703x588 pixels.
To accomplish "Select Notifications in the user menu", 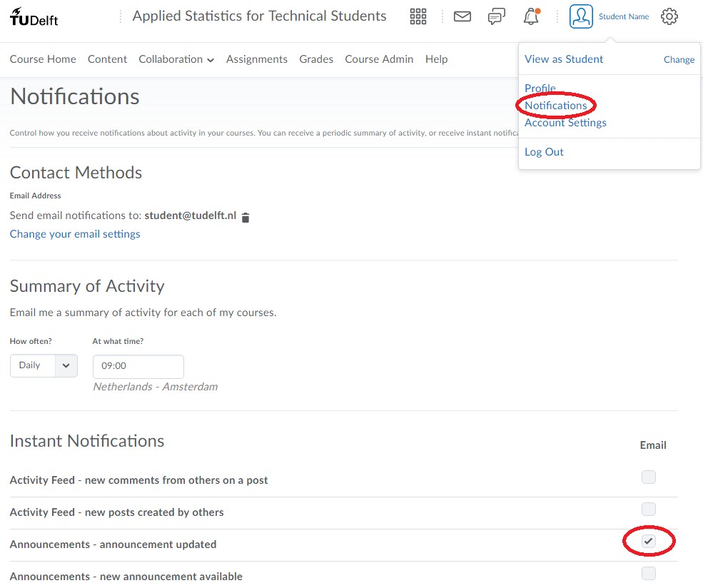I will 555,106.
